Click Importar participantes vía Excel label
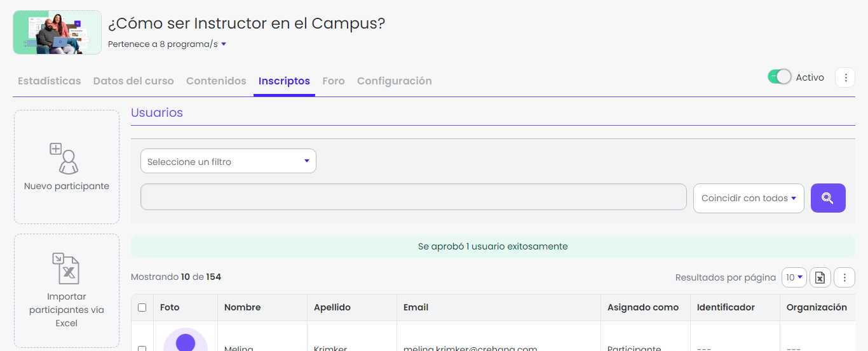The height and width of the screenshot is (351, 868). 66,310
